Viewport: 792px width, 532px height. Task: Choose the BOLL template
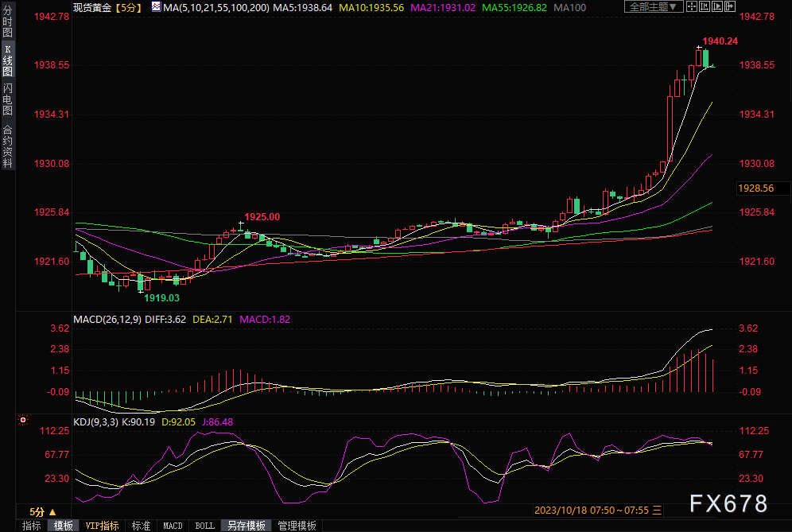204,526
